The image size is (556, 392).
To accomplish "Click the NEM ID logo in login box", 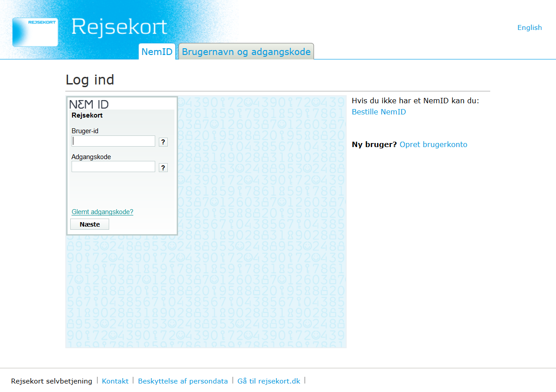I will click(x=89, y=105).
